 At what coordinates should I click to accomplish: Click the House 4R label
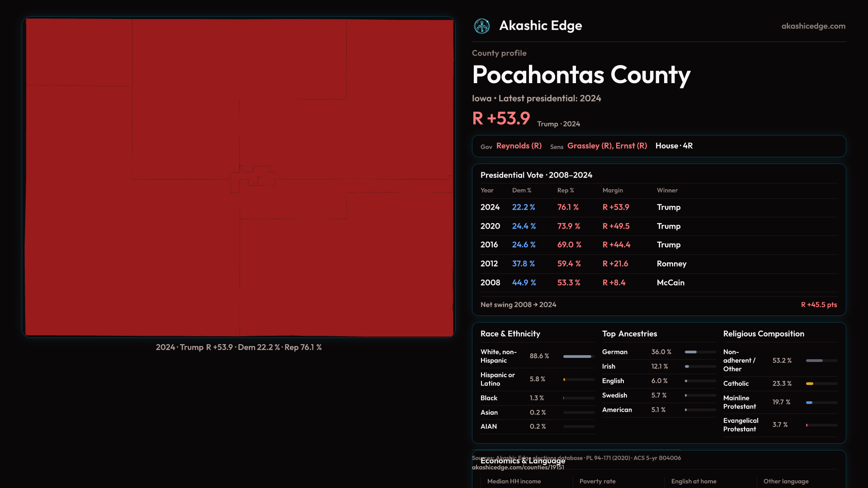674,146
